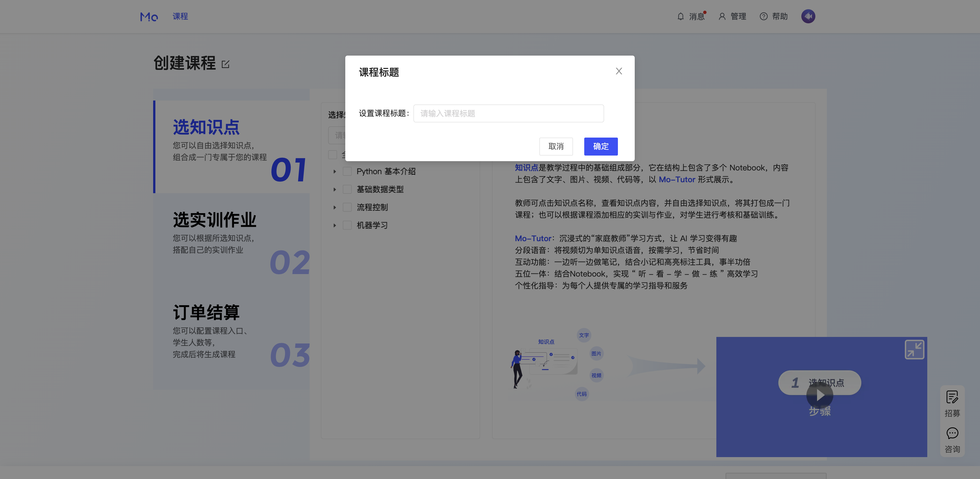Expand the 流程控制 node
This screenshot has height=479, width=980.
334,207
